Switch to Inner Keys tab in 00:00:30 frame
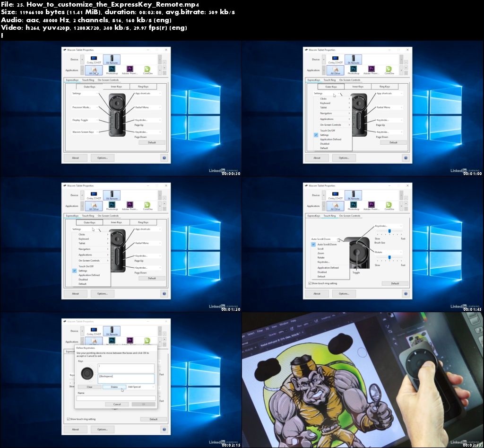Screen dimensions: 484x448 (x=116, y=87)
